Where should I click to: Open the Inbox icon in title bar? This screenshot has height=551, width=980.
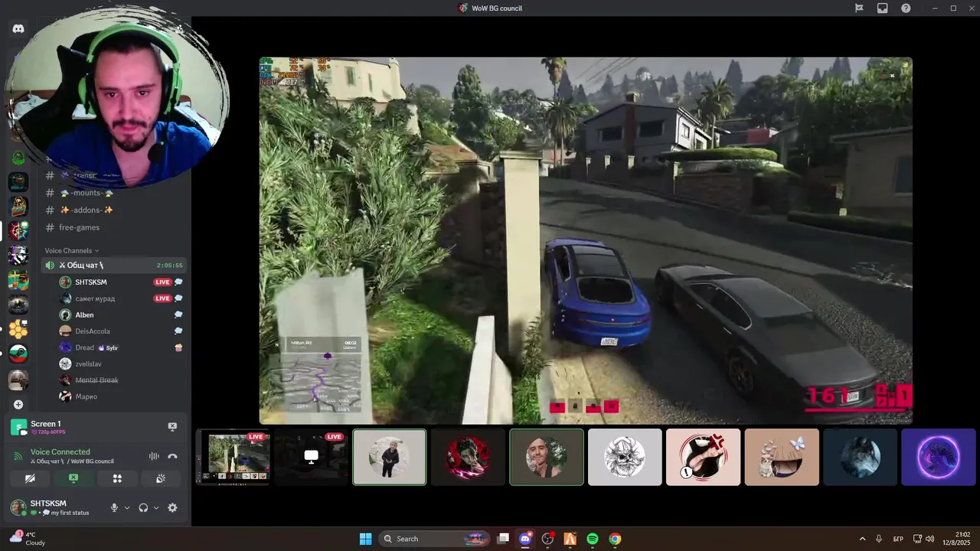point(882,8)
